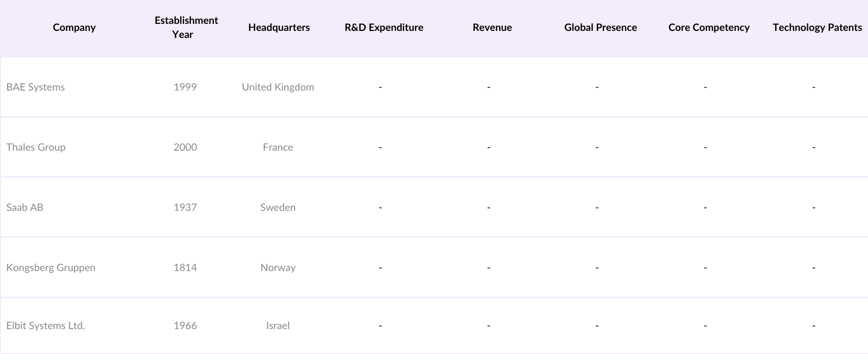Click the R&D Expenditure column header
Viewport: 868px width, 354px height.
click(384, 28)
